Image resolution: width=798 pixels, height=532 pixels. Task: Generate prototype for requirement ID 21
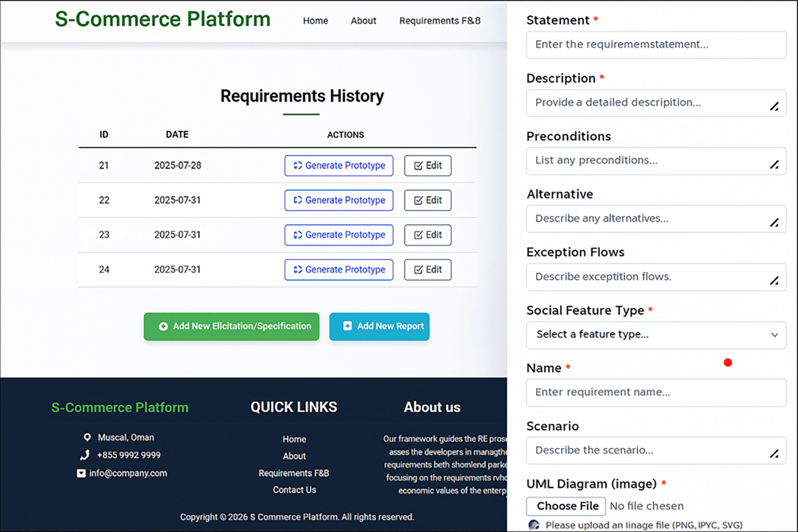[x=339, y=165]
